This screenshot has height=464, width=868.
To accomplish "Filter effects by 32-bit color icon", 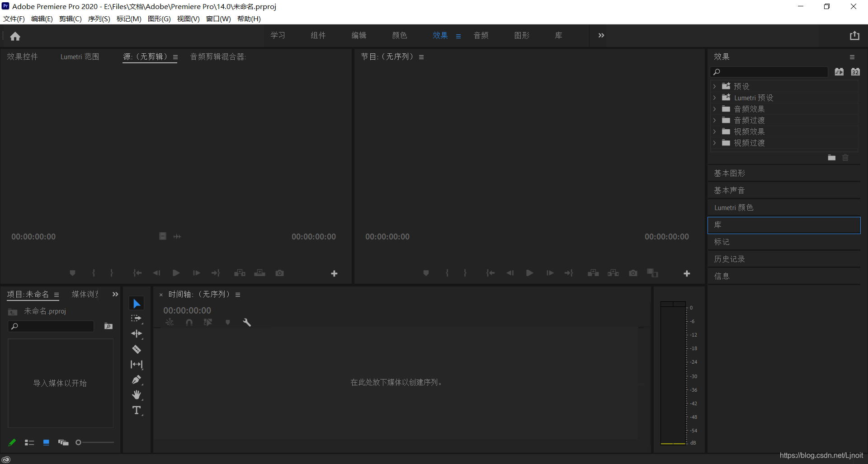I will tap(855, 72).
